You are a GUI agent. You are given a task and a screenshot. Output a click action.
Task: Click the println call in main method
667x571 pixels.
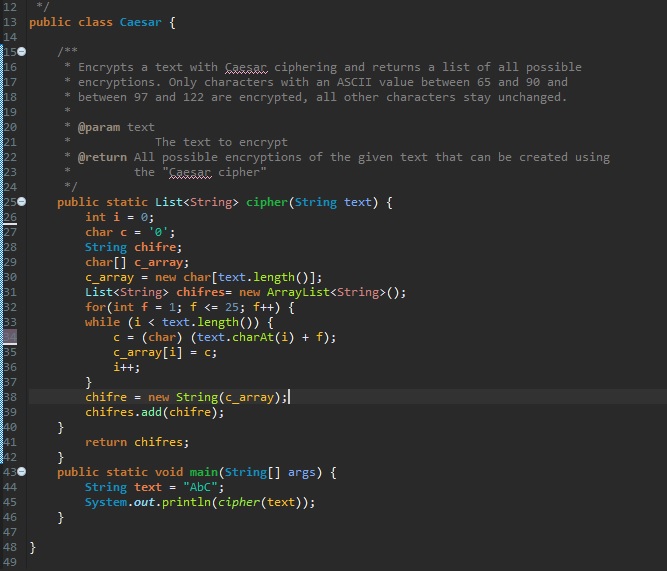(x=187, y=502)
